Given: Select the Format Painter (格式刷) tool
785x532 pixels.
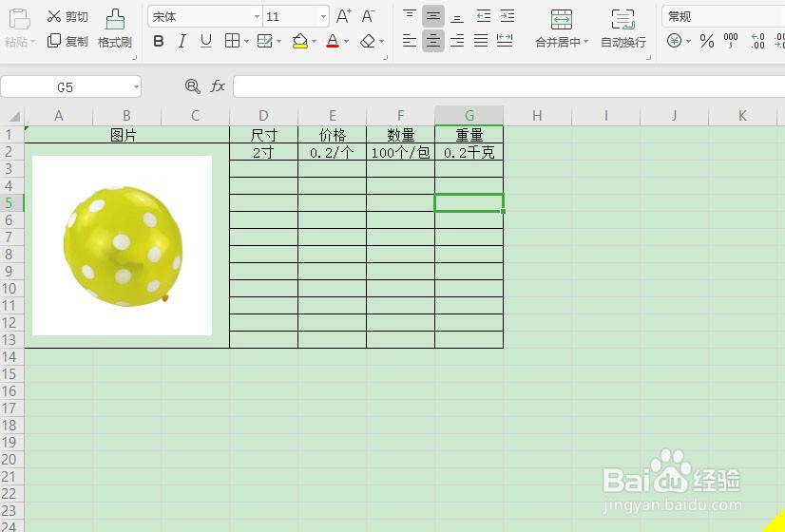Looking at the screenshot, I should [x=115, y=28].
